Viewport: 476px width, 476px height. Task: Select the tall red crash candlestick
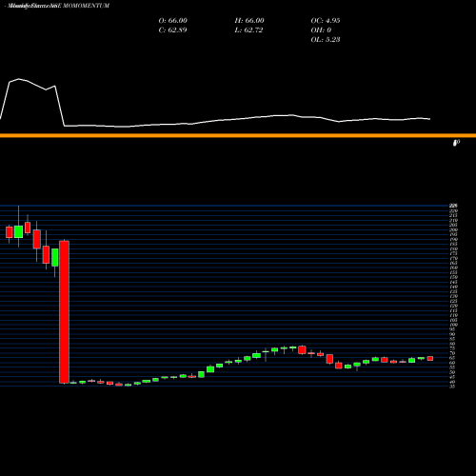click(65, 312)
